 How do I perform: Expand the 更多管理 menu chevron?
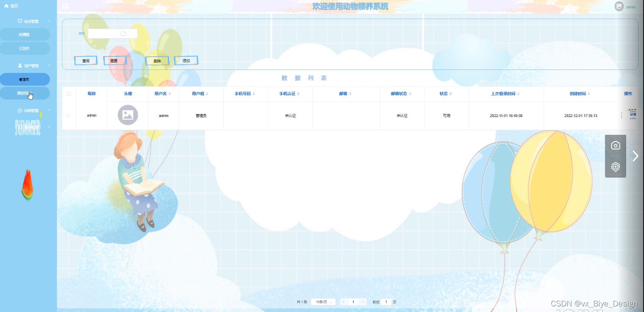49,127
